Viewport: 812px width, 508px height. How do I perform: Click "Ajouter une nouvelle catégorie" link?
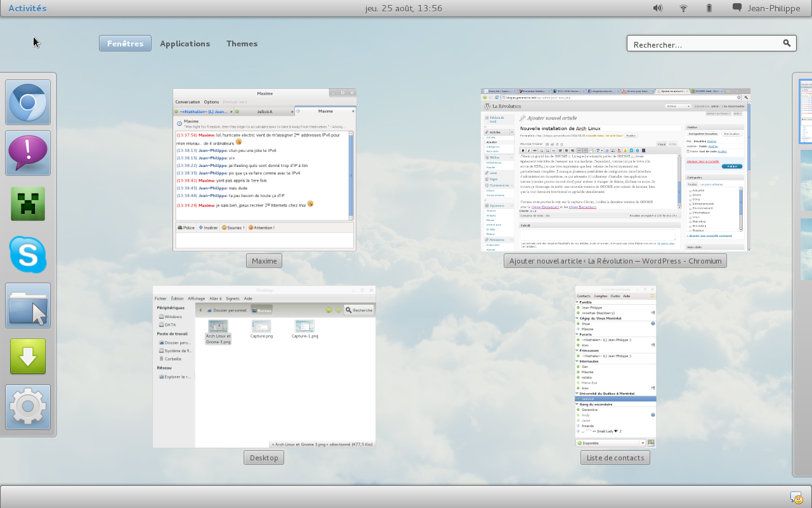pos(709,236)
